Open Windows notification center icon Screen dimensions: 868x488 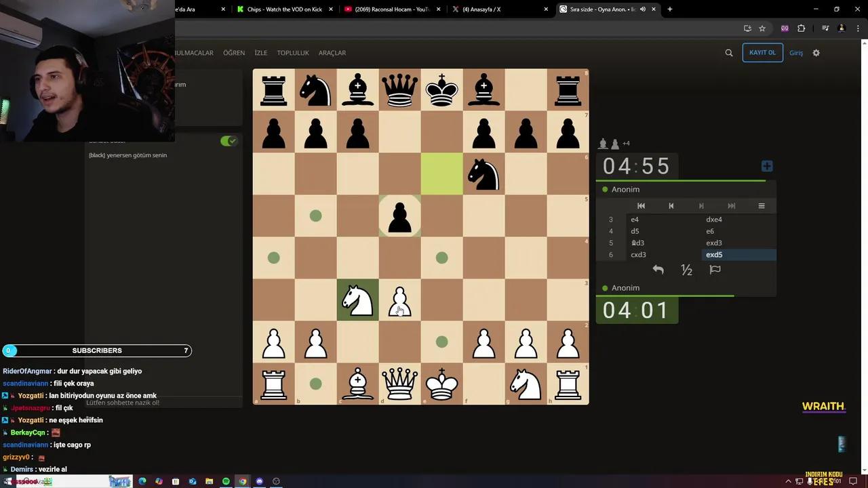coord(853,481)
